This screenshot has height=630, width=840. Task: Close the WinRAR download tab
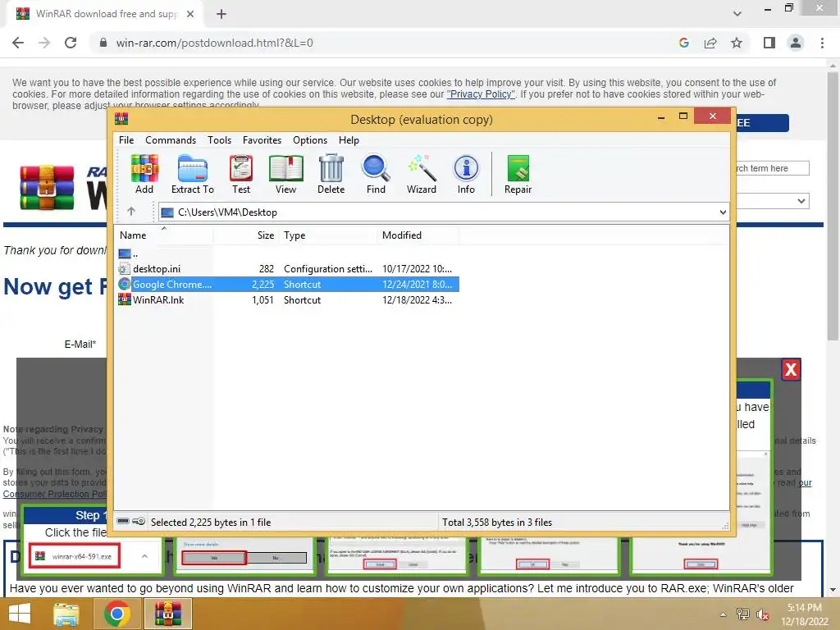(x=190, y=14)
